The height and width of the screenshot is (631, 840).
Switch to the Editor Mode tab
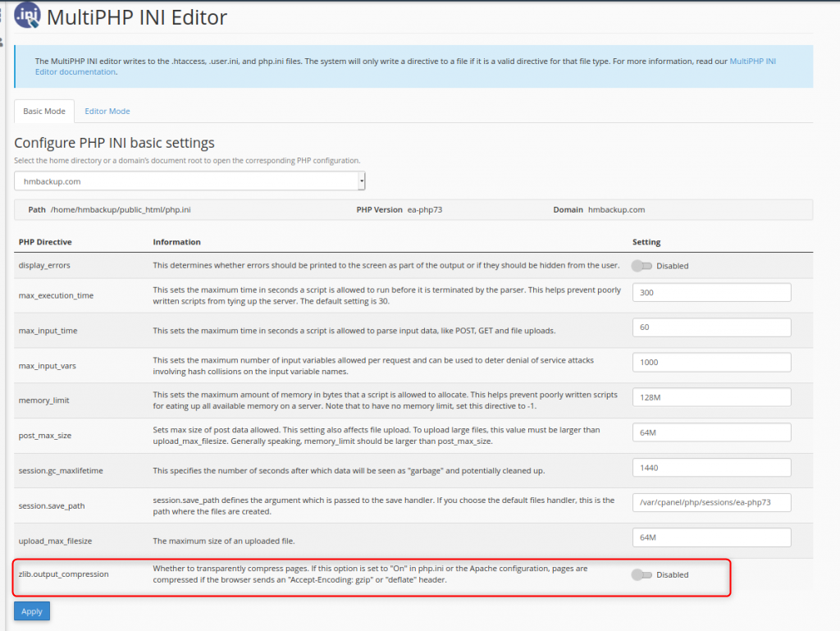tap(107, 111)
